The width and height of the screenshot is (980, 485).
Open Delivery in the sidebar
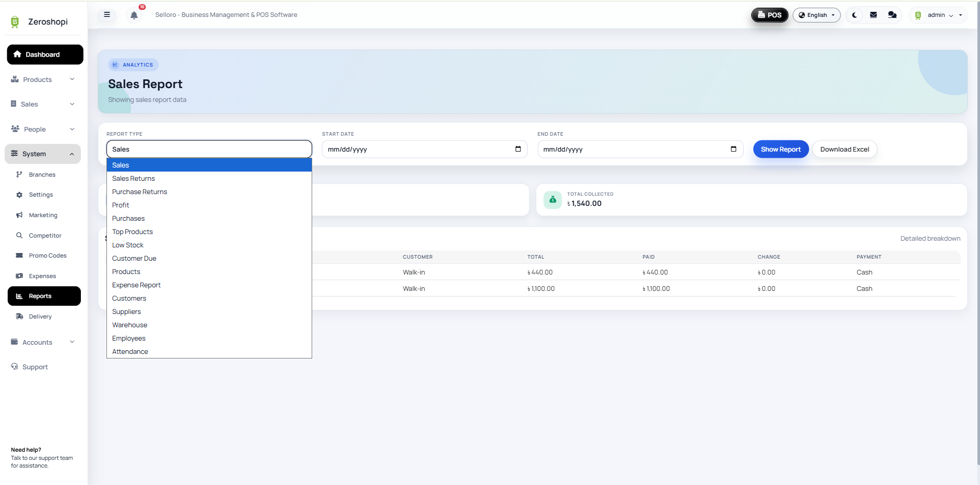(x=44, y=317)
